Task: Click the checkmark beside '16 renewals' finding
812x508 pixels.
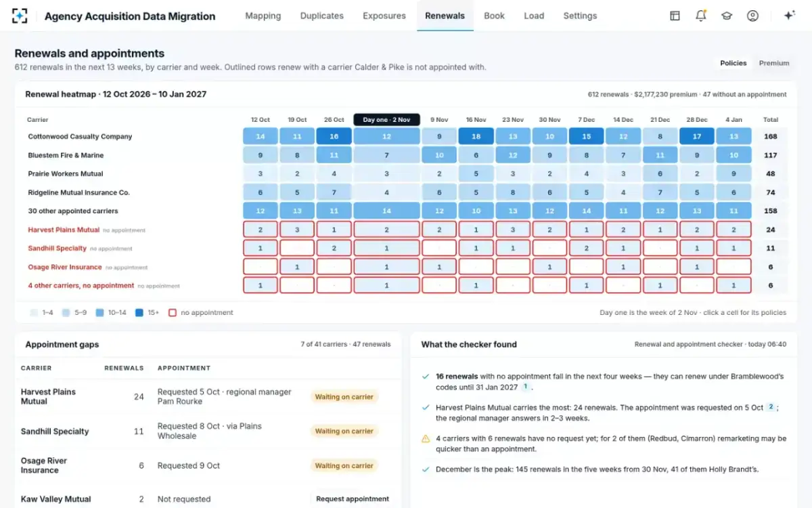Action: pos(426,377)
